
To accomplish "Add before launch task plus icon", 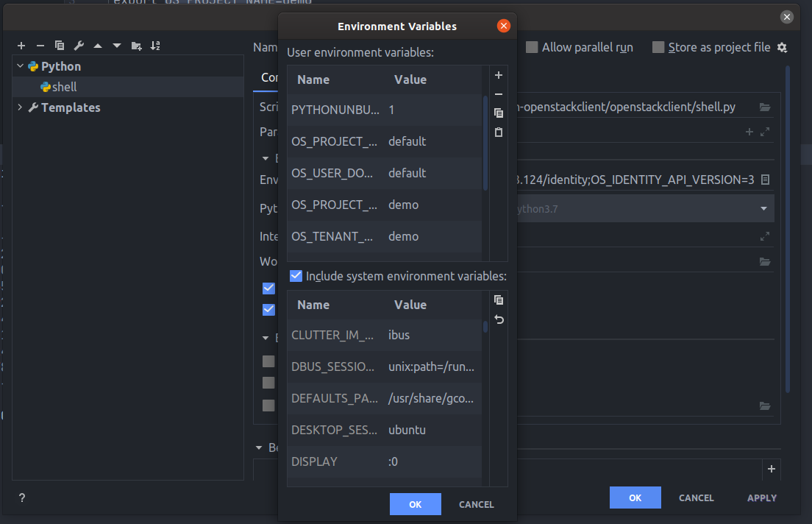I will (771, 469).
